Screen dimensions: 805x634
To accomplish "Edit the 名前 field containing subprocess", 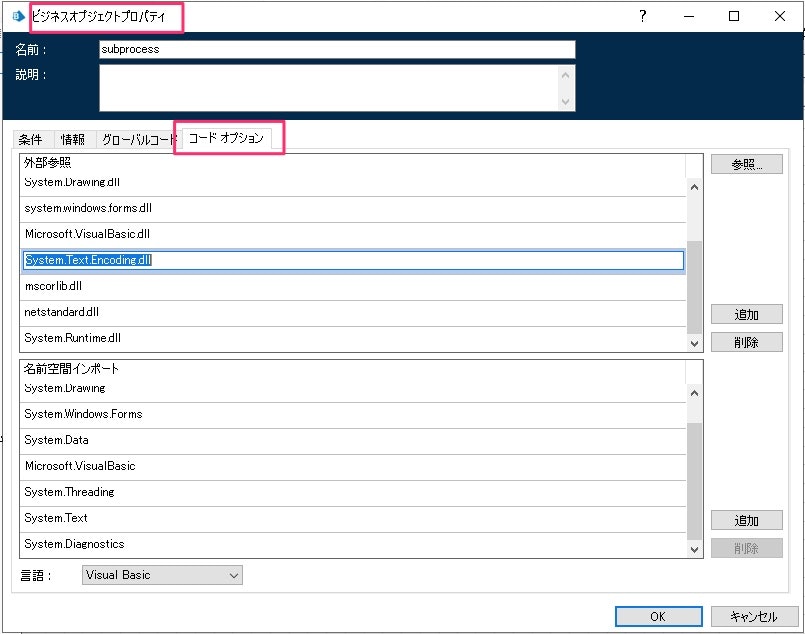I will click(x=337, y=49).
